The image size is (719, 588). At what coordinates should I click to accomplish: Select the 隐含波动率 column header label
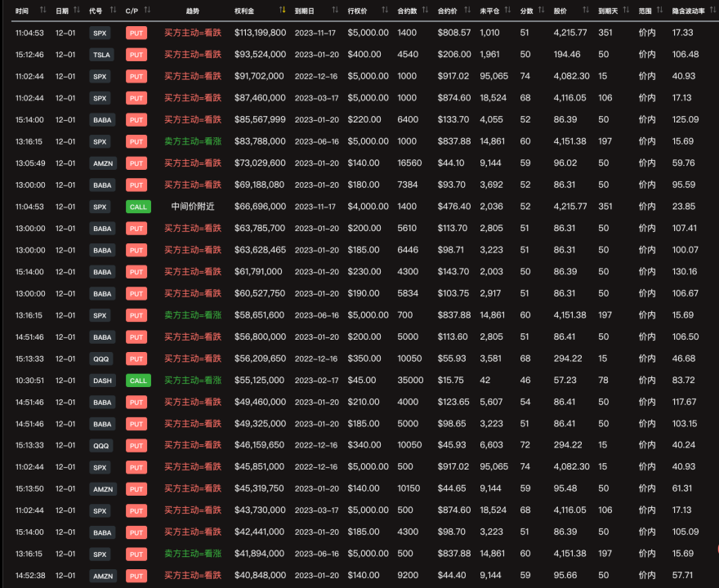[688, 11]
